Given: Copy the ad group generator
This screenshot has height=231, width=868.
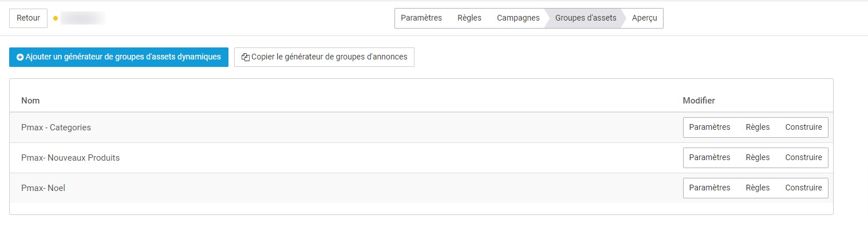Looking at the screenshot, I should (x=324, y=57).
